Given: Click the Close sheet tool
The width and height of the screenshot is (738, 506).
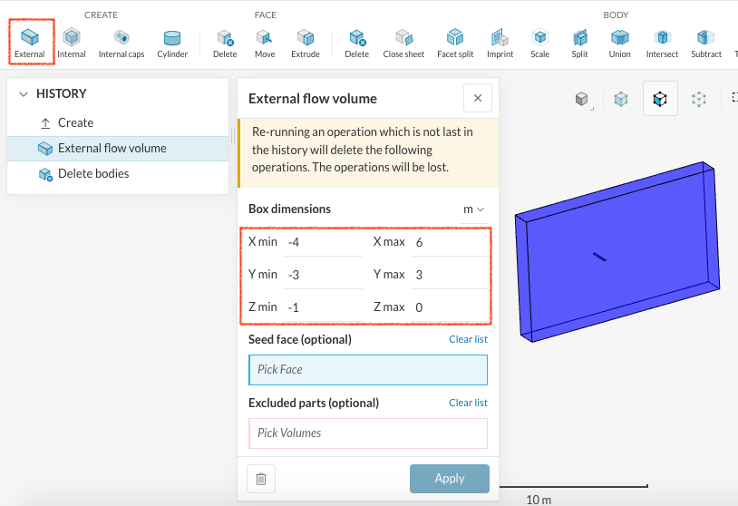Looking at the screenshot, I should [x=403, y=42].
